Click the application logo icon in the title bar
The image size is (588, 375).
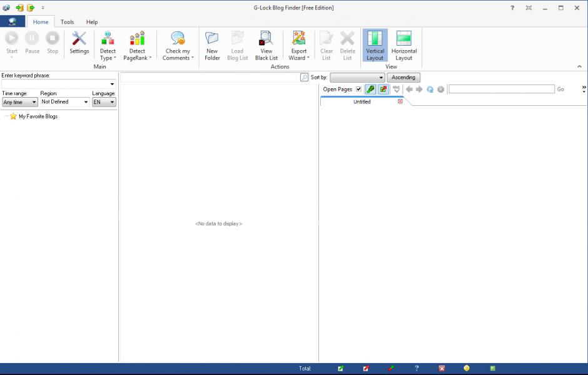point(6,8)
